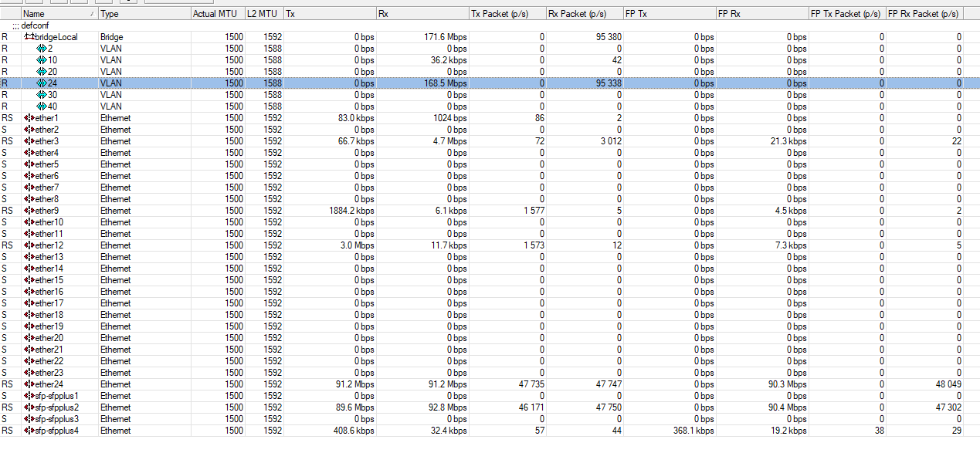Select the ether23 interface name
Image resolution: width=980 pixels, height=453 pixels.
[49, 373]
